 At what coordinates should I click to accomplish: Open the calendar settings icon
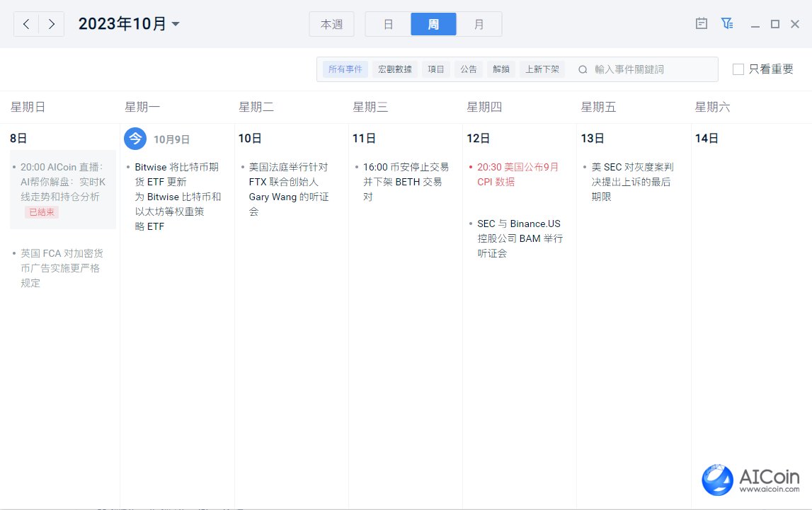[701, 23]
